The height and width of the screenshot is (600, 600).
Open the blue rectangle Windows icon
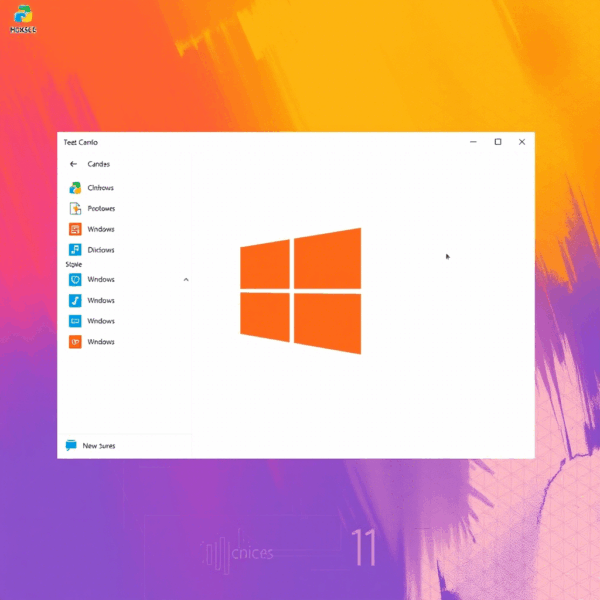(x=75, y=321)
